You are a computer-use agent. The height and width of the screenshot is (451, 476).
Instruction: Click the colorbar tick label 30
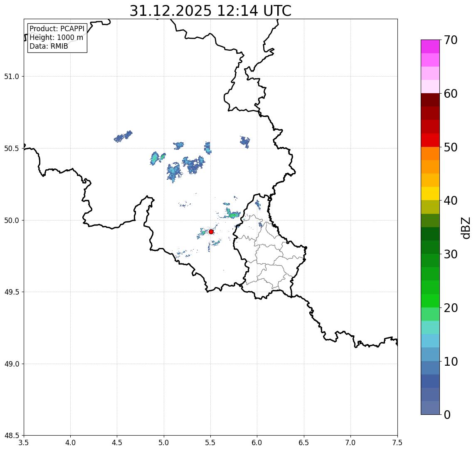pyautogui.click(x=451, y=254)
